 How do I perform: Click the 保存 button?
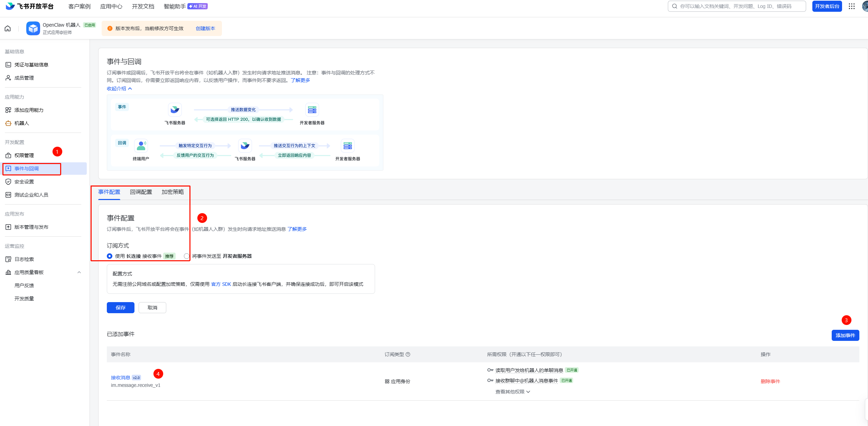pyautogui.click(x=120, y=308)
